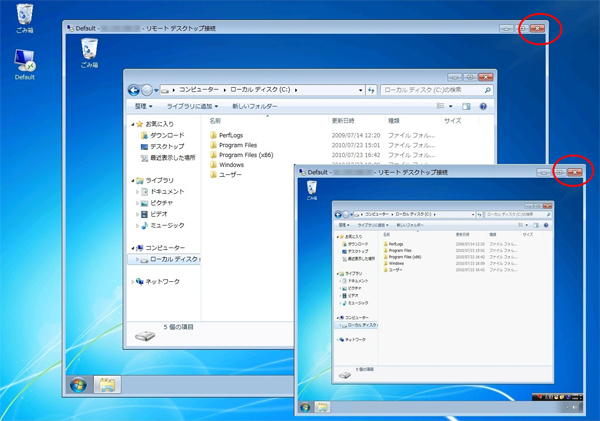Open the recent pages dropdown next to forward button

pyautogui.click(x=156, y=91)
